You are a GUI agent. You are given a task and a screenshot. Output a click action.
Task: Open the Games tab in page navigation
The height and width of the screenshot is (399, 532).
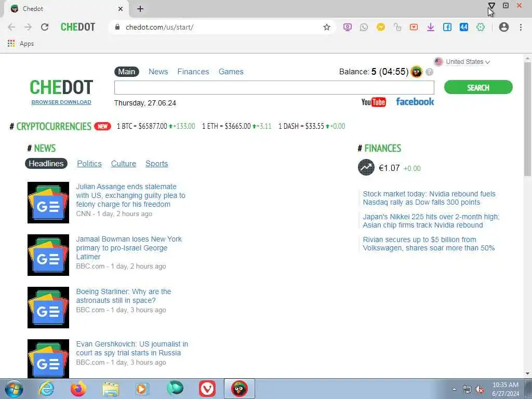[231, 72]
